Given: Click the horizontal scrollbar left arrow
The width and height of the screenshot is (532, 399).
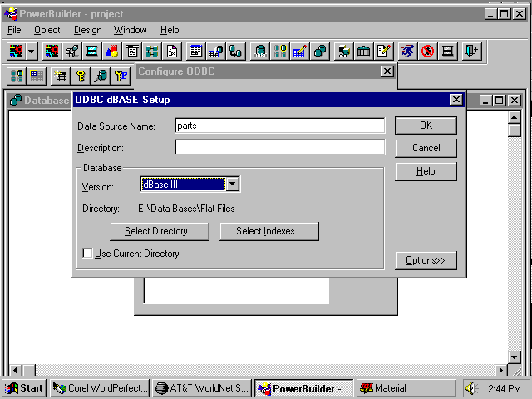Looking at the screenshot, I should point(15,370).
